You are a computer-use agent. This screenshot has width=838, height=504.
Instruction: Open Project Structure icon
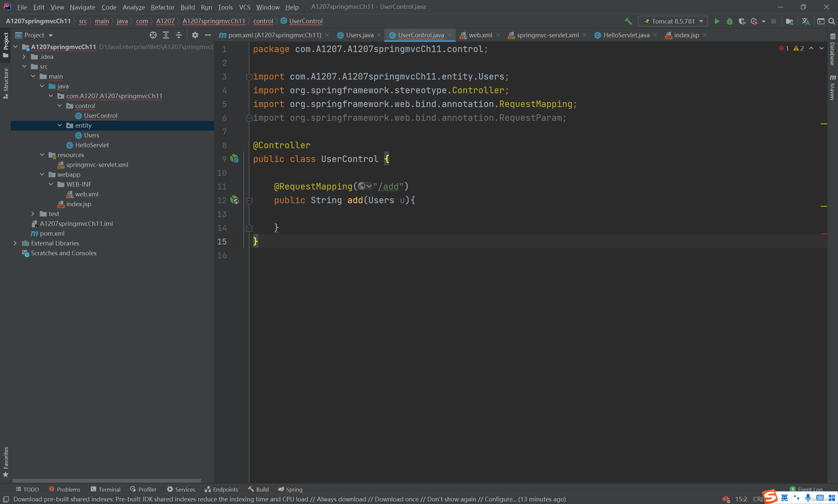(790, 21)
